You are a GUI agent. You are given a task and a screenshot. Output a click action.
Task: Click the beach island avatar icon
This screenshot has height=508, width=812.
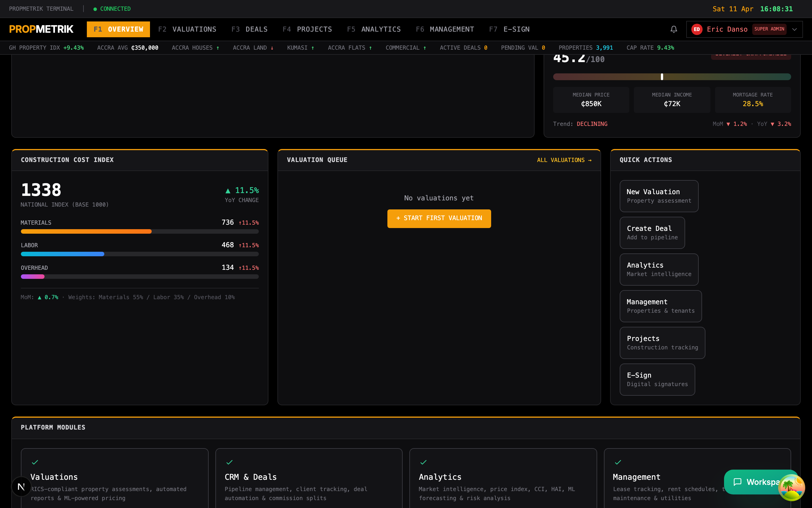[791, 487]
